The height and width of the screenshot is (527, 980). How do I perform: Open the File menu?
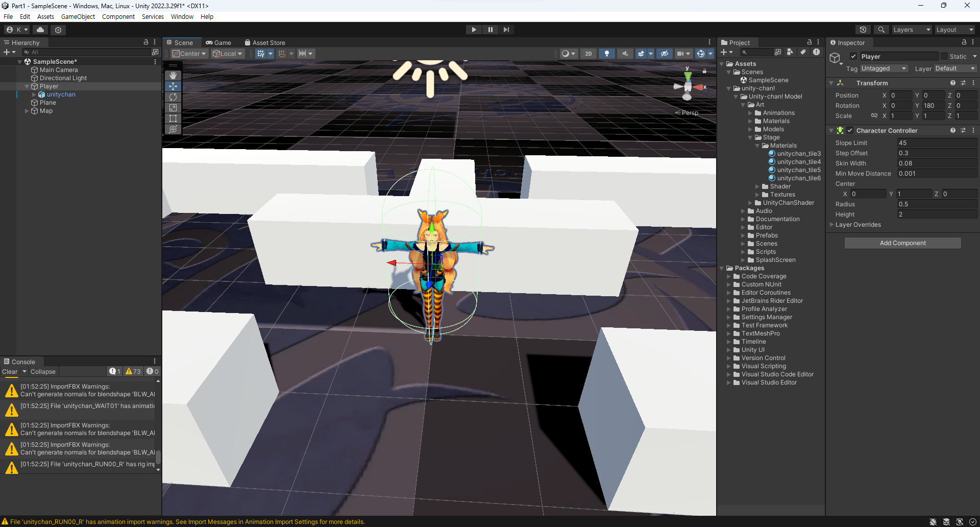point(8,16)
